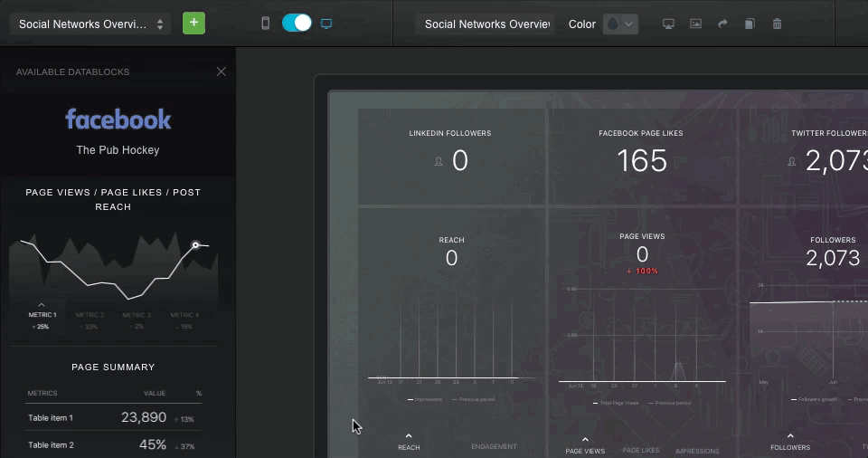Close the Available Datablocks panel

(x=222, y=72)
